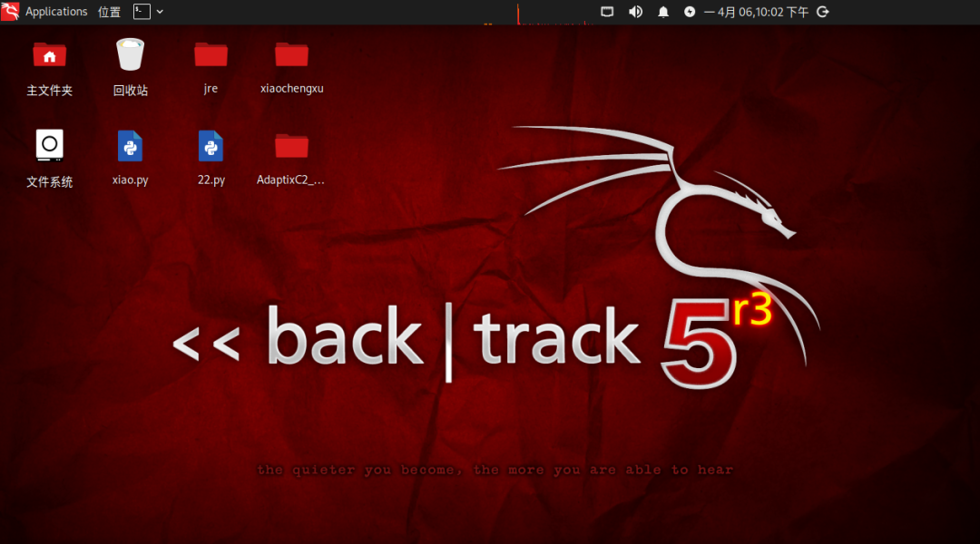The width and height of the screenshot is (980, 544).
Task: Select the xiaochengxu folder
Action: [291, 54]
